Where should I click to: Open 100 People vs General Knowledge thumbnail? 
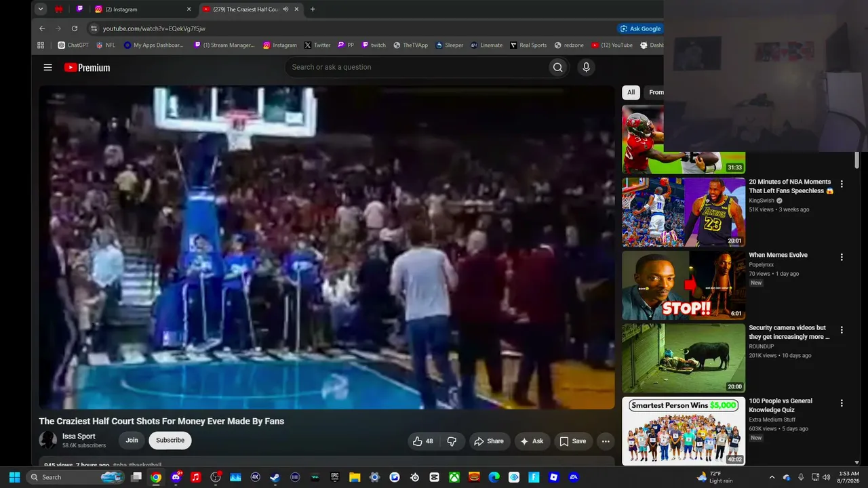point(684,431)
